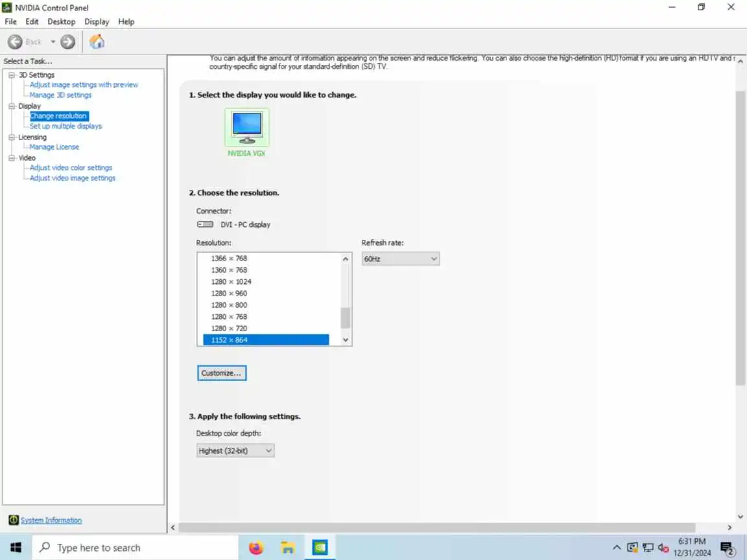Open the Desktop color depth dropdown
The height and width of the screenshot is (560, 747).
pyautogui.click(x=235, y=450)
